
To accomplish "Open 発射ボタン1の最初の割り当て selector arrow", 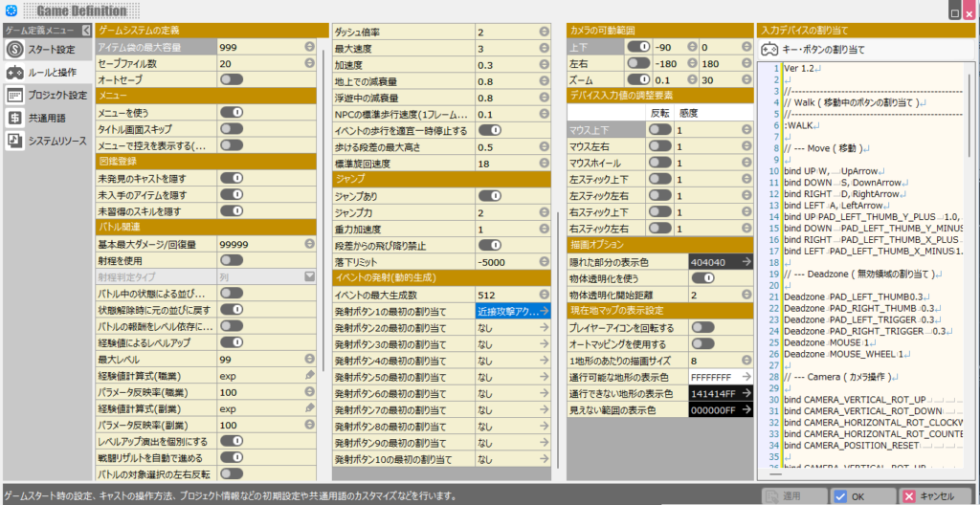I will coord(544,311).
